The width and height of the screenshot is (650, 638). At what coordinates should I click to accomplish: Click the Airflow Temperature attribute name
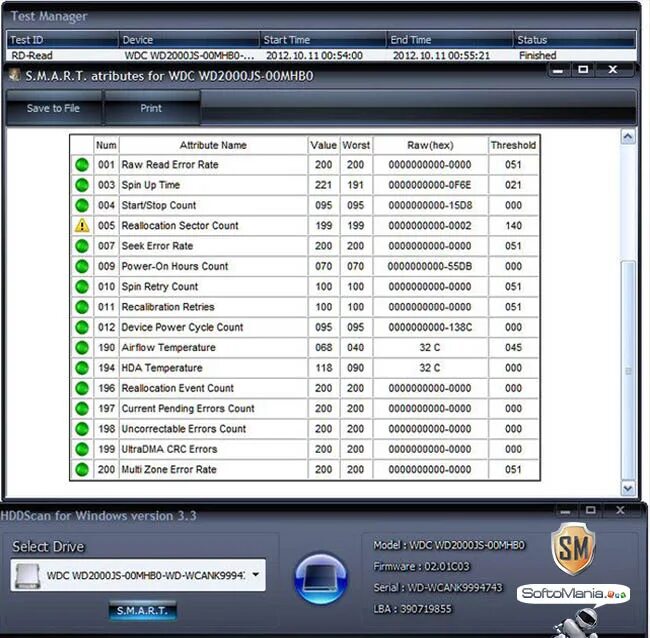tap(168, 347)
